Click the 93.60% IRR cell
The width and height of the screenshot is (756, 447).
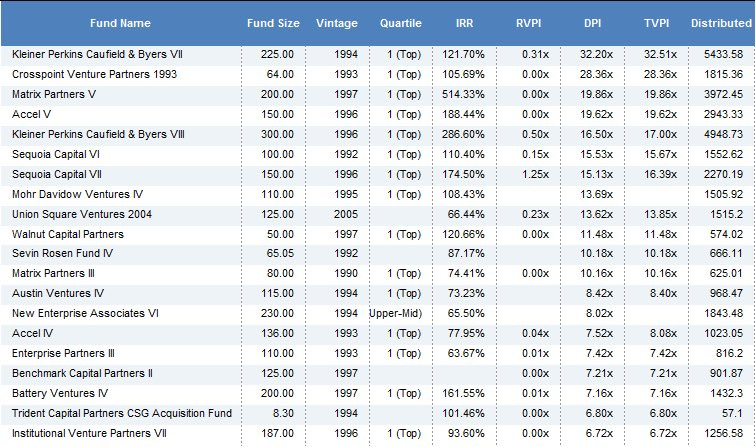coord(466,434)
